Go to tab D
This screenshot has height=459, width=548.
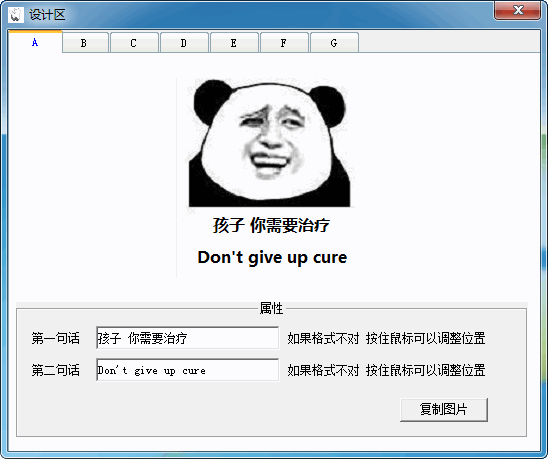(184, 43)
